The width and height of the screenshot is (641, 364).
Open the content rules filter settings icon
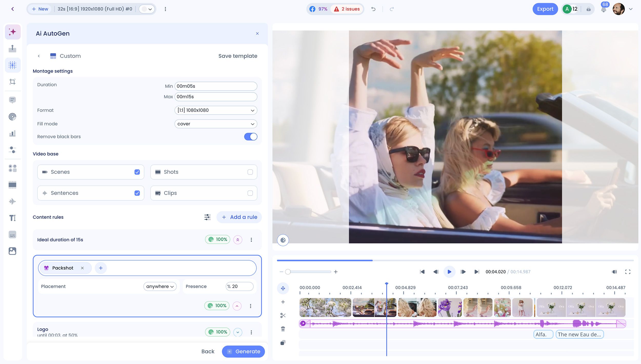tap(207, 217)
